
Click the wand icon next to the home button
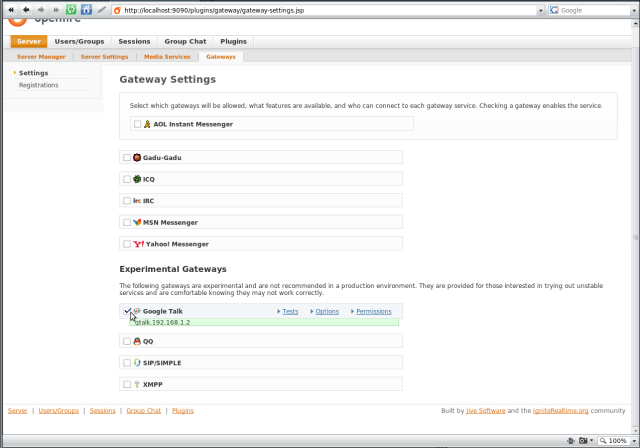coord(102,10)
